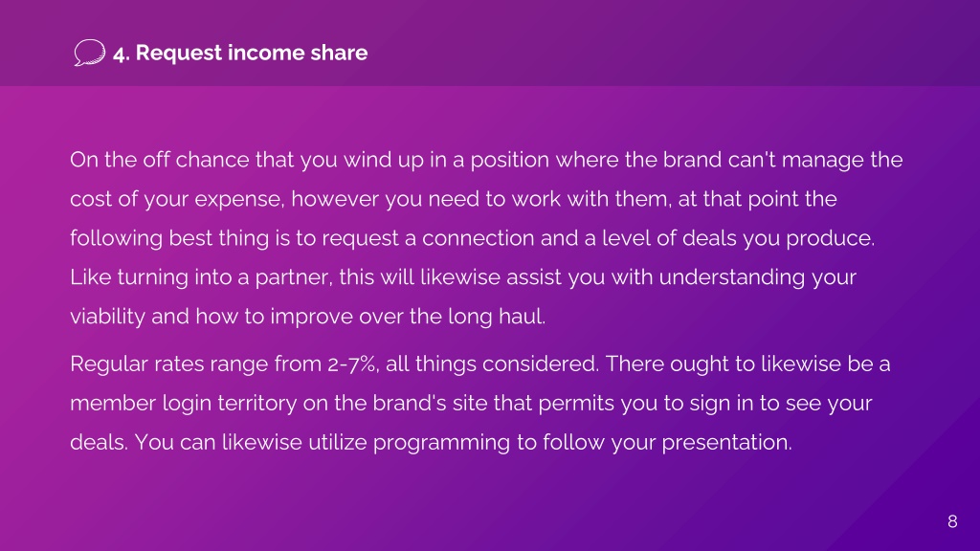The image size is (980, 551).
Task: Click the line starting 'On the off chance'
Action: click(486, 160)
